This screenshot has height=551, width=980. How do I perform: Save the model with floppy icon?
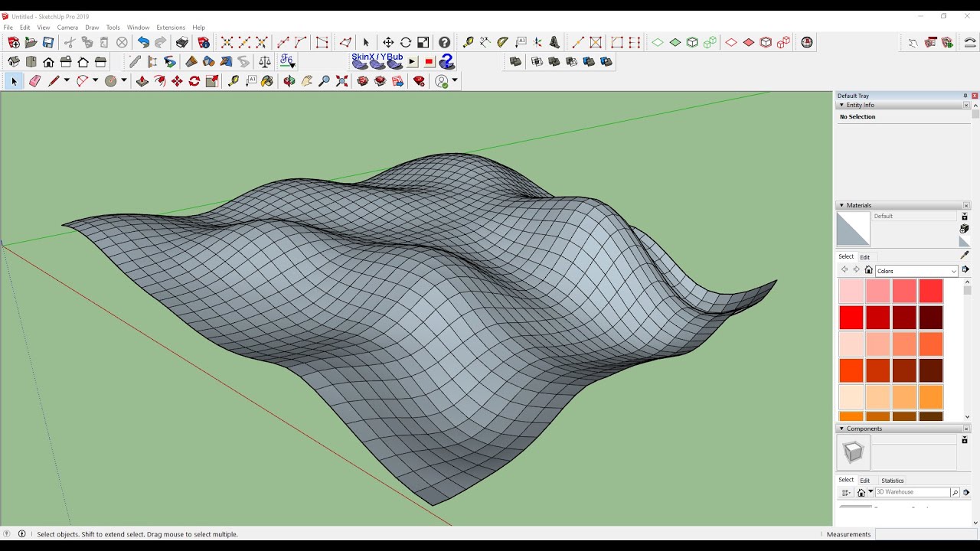pos(48,43)
